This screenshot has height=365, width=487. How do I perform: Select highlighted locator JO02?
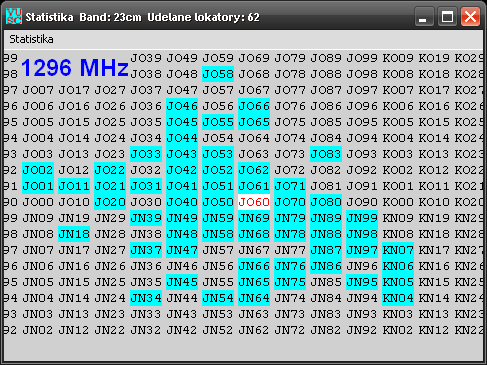tap(38, 170)
